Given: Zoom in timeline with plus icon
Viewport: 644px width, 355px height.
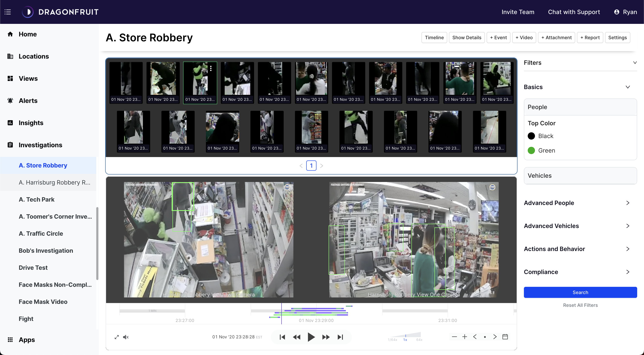Looking at the screenshot, I should pyautogui.click(x=464, y=337).
